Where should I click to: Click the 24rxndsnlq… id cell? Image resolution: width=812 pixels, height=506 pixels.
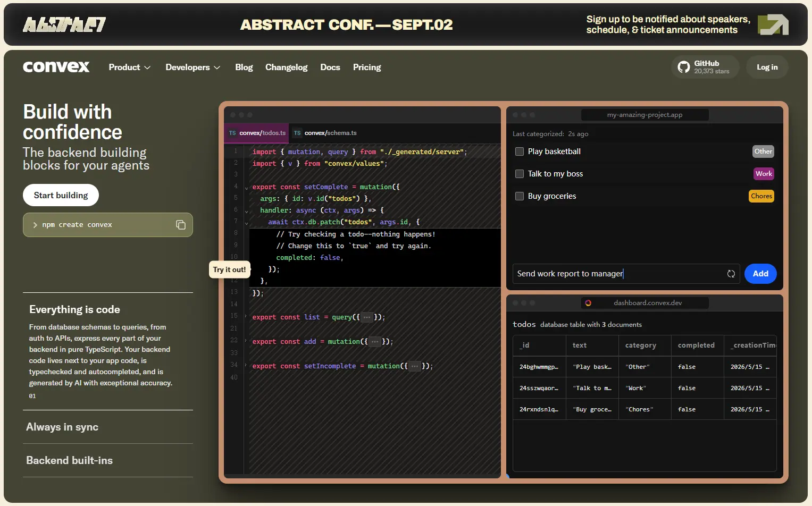tap(539, 409)
